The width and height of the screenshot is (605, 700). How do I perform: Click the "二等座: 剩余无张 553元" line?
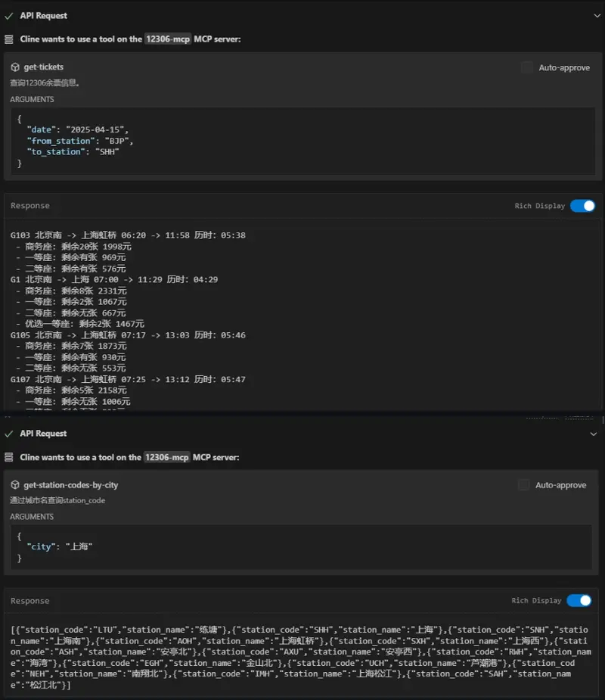pyautogui.click(x=71, y=369)
